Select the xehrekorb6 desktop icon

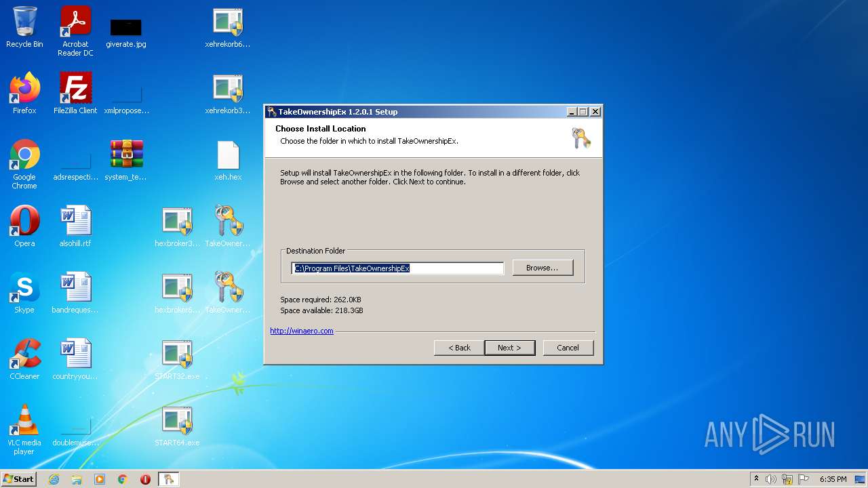click(228, 27)
